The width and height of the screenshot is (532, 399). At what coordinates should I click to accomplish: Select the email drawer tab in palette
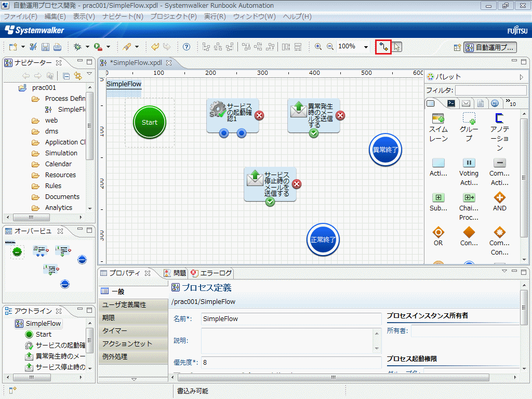coord(466,103)
